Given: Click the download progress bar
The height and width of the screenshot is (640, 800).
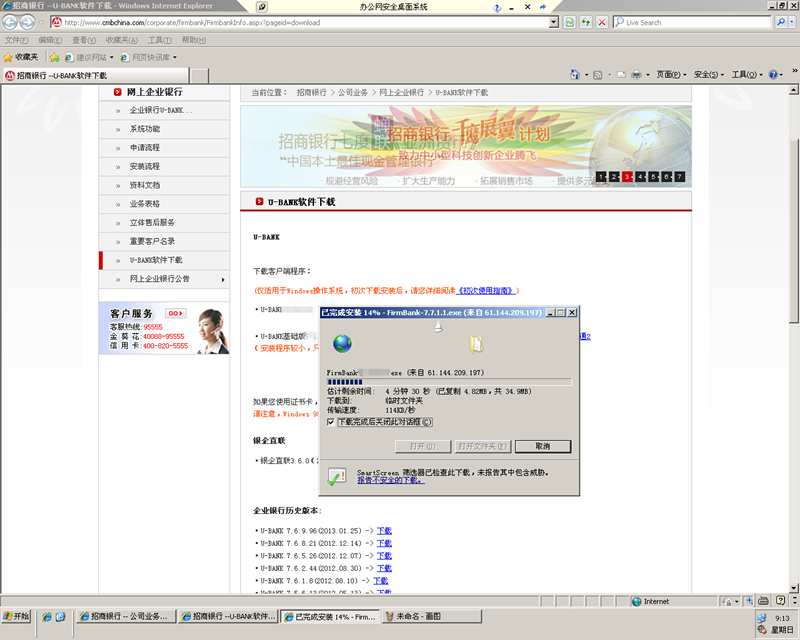Looking at the screenshot, I should 449,382.
